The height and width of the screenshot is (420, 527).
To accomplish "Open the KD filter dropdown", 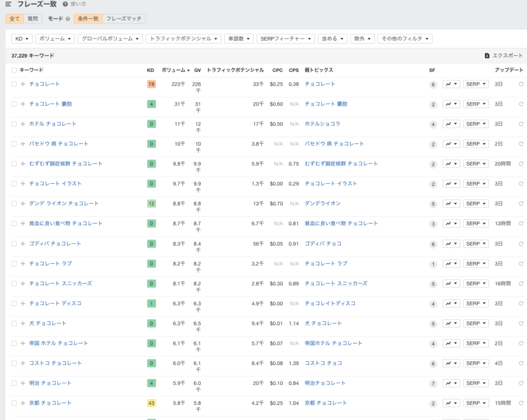I will click(x=22, y=39).
